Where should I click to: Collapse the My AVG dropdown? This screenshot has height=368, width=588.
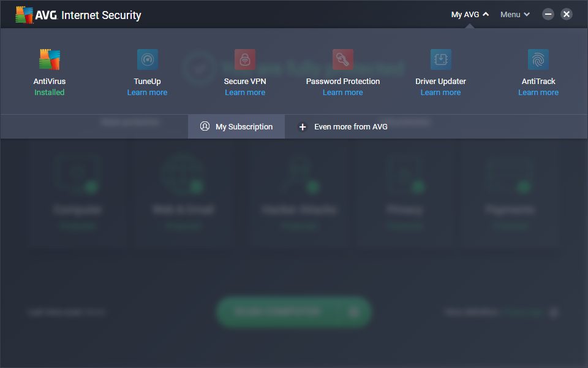[x=470, y=15]
